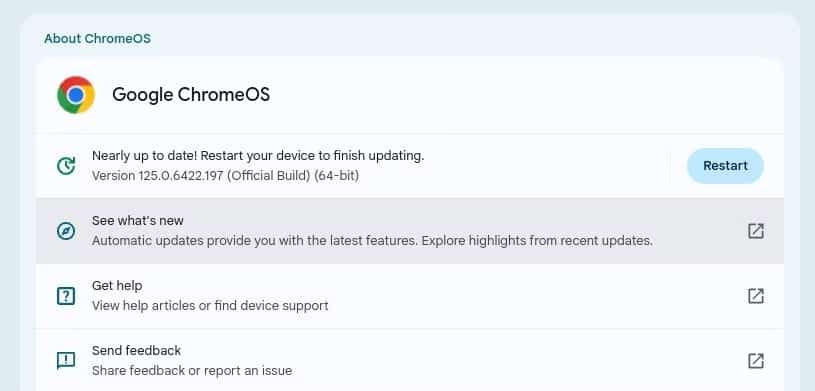Click the compass icon beside See what's new
815x391 pixels.
pos(66,231)
